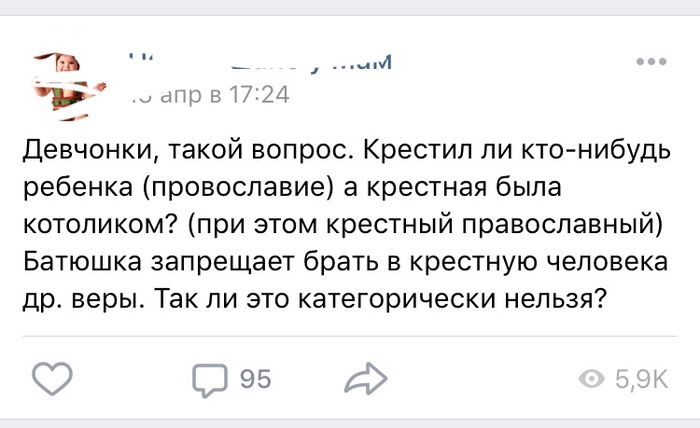Like the post with the heart icon
Viewport: 700px width, 428px height.
tap(53, 378)
